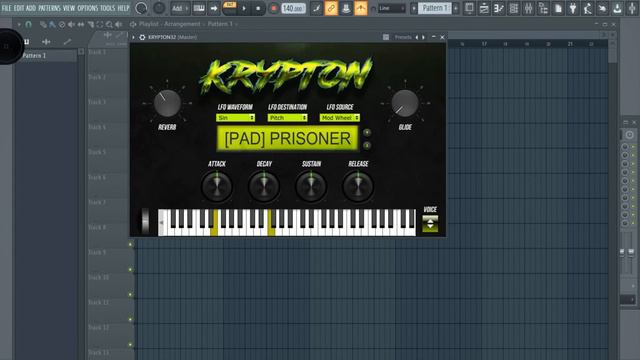Click the Playlist select tool icon
The height and width of the screenshot is (360, 640).
coord(100,24)
